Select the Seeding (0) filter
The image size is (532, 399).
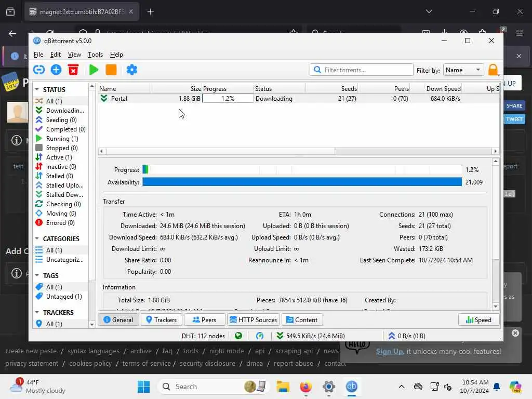pyautogui.click(x=60, y=120)
